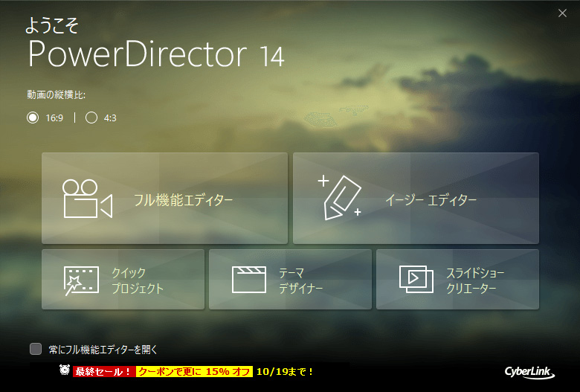Open テーマ デザイナー

click(x=290, y=279)
